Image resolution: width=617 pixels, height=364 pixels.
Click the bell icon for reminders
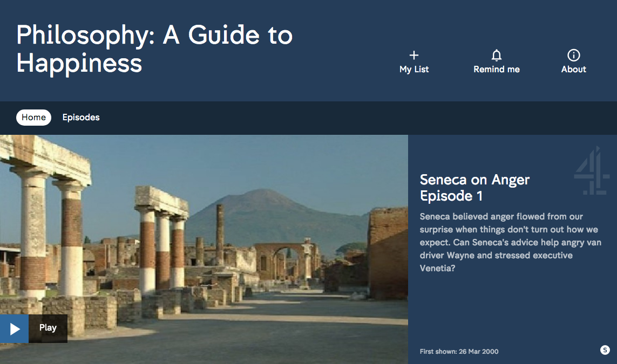click(x=497, y=55)
